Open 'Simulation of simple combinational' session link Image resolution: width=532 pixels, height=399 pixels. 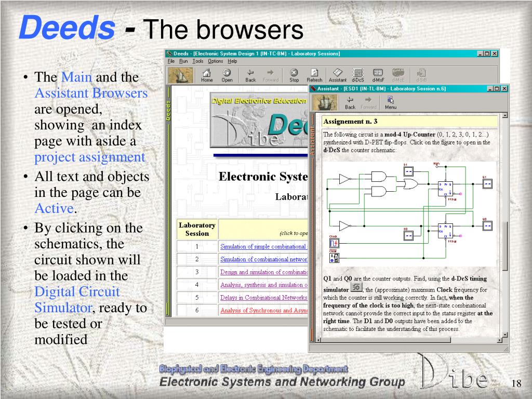click(x=263, y=247)
